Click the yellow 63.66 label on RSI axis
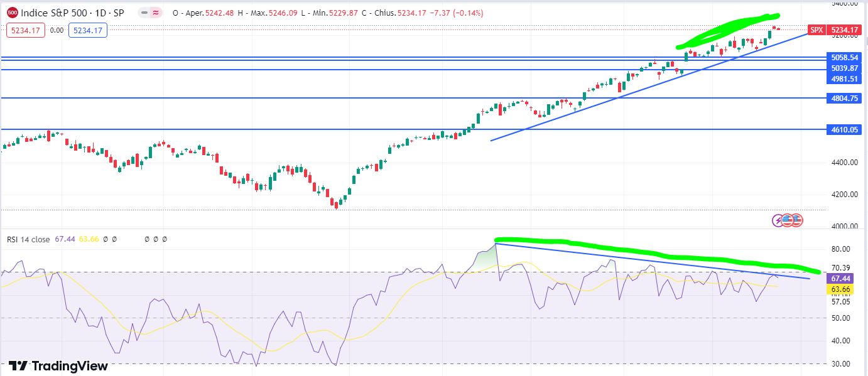The width and height of the screenshot is (868, 376). tap(840, 289)
